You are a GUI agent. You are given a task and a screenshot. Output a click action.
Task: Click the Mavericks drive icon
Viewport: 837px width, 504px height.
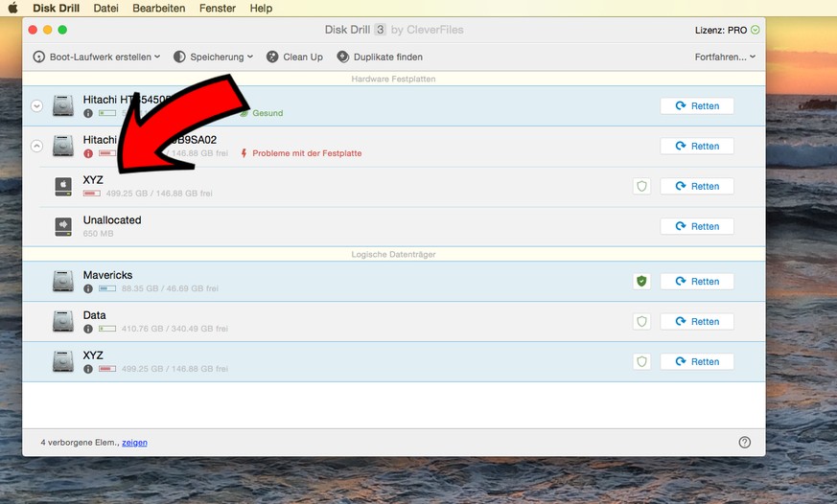pos(63,281)
